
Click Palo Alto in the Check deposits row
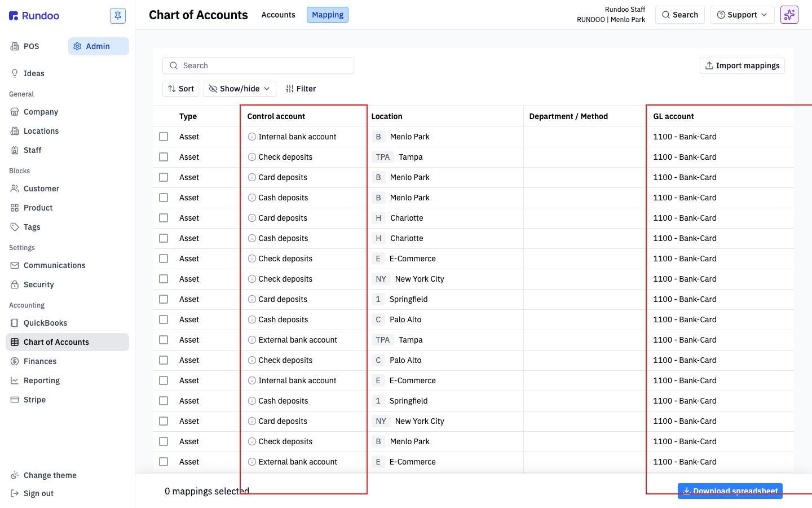[x=405, y=360]
